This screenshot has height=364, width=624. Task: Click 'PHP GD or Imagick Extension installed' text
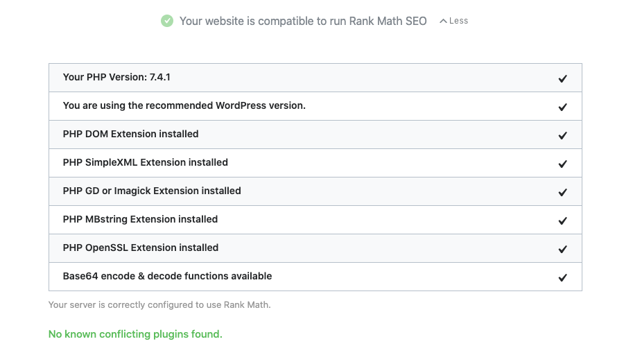pos(152,191)
